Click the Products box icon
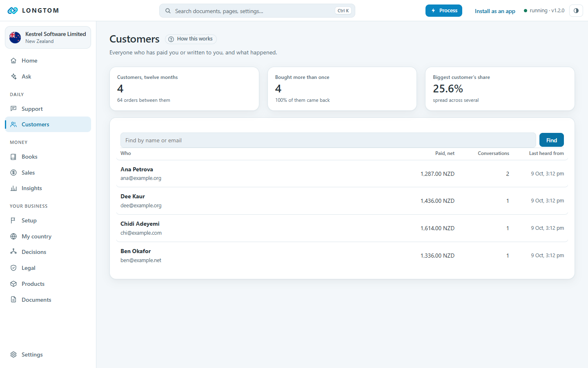The height and width of the screenshot is (368, 588). 13,284
